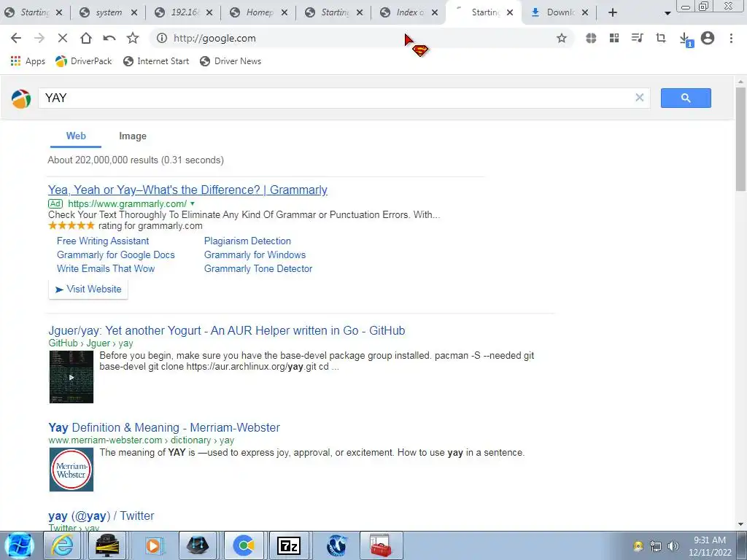Click the star icon beside the undo arrow
The width and height of the screenshot is (747, 560).
pyautogui.click(x=133, y=38)
